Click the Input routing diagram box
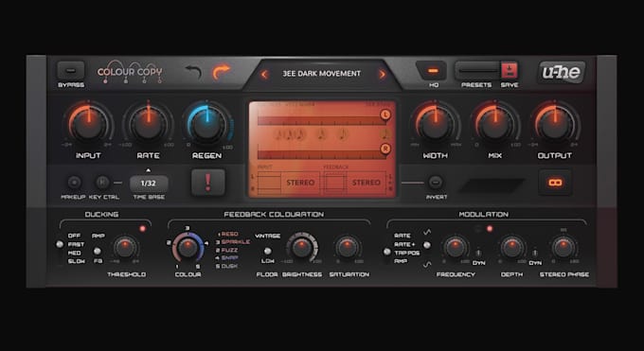The width and height of the screenshot is (644, 351). (x=269, y=183)
